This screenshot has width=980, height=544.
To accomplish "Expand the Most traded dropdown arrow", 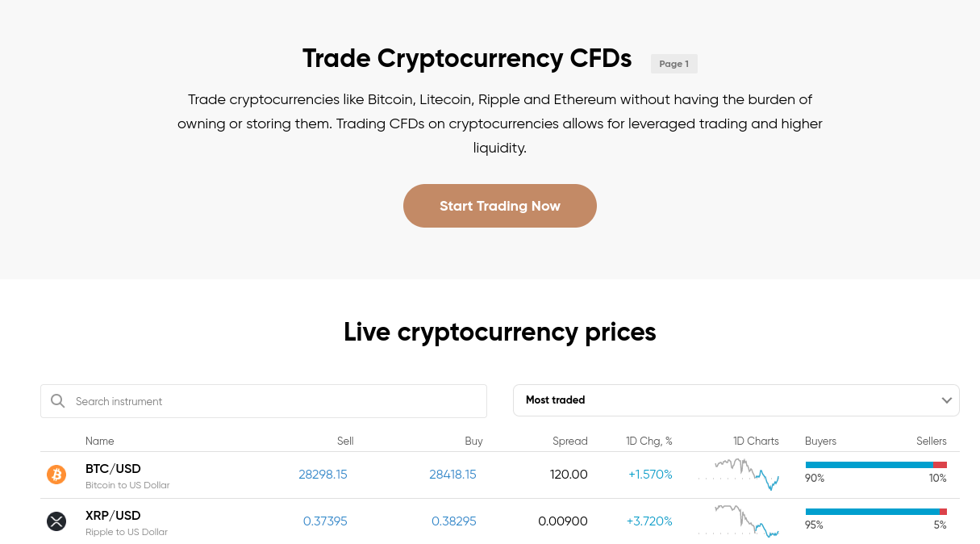I will [947, 400].
